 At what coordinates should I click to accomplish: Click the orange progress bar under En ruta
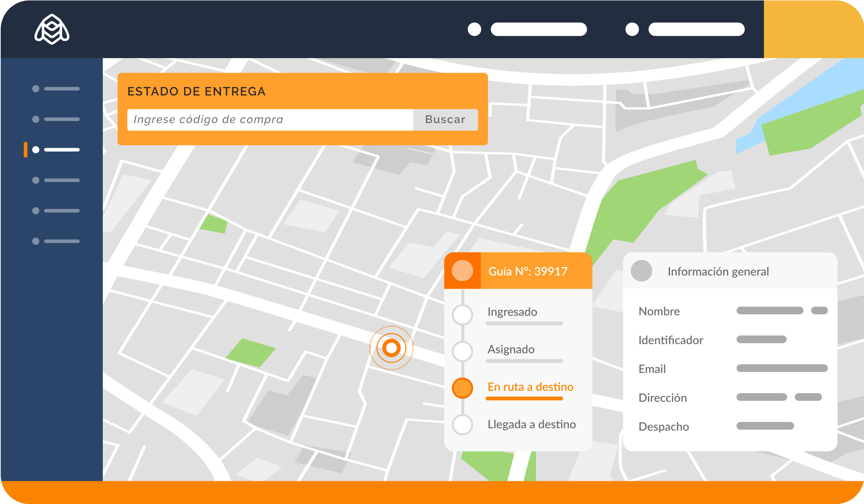click(524, 399)
